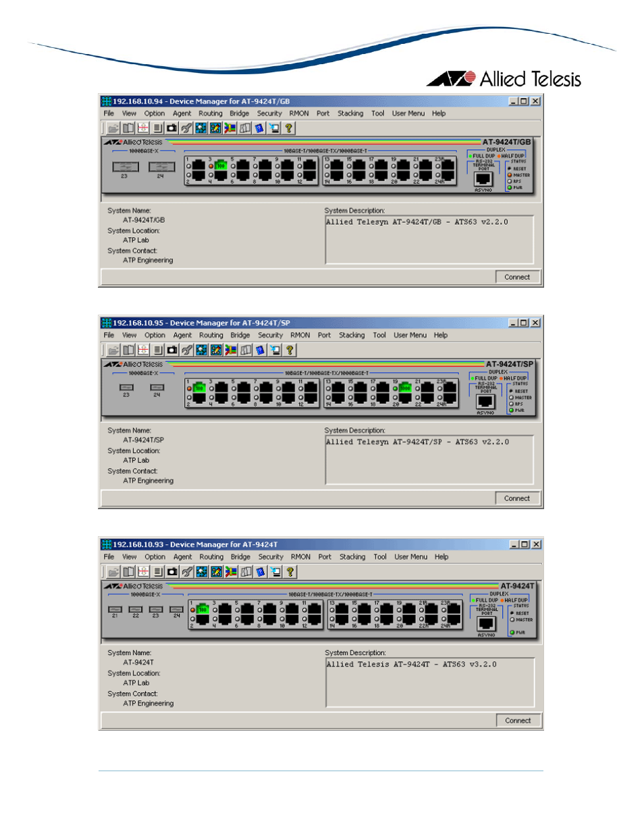Click wrench tools icon in 192.168.10.95 window

tap(187, 350)
